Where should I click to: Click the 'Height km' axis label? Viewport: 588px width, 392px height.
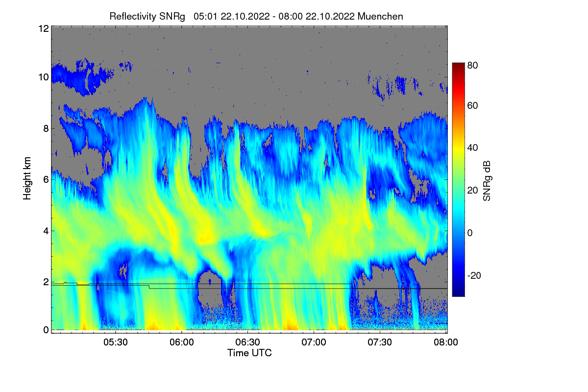tap(27, 178)
